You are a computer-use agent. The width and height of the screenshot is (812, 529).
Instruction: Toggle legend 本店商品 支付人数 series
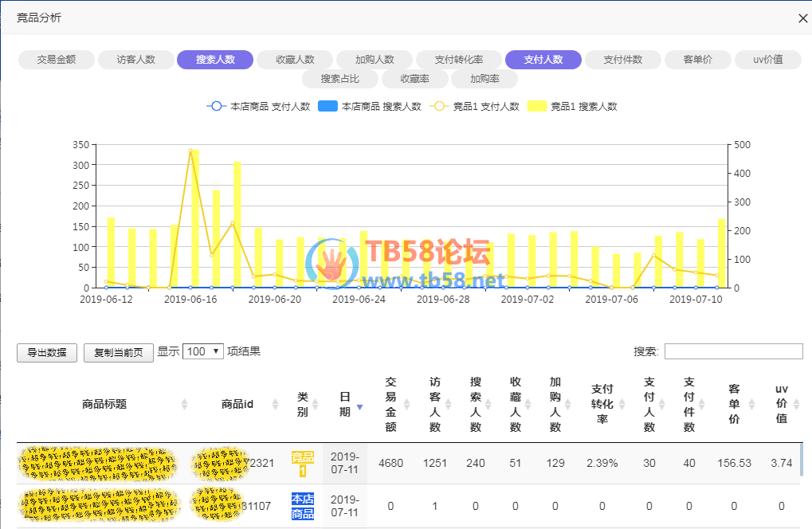[258, 107]
